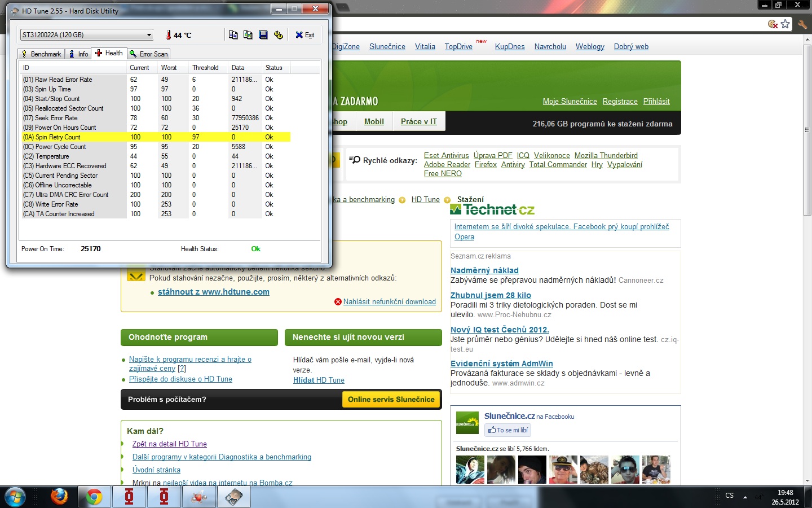Click the blocked cookie icon in the address bar
The width and height of the screenshot is (812, 508).
(773, 24)
